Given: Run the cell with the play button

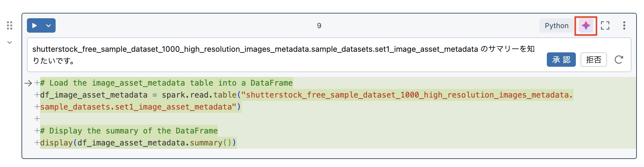Looking at the screenshot, I should 34,26.
